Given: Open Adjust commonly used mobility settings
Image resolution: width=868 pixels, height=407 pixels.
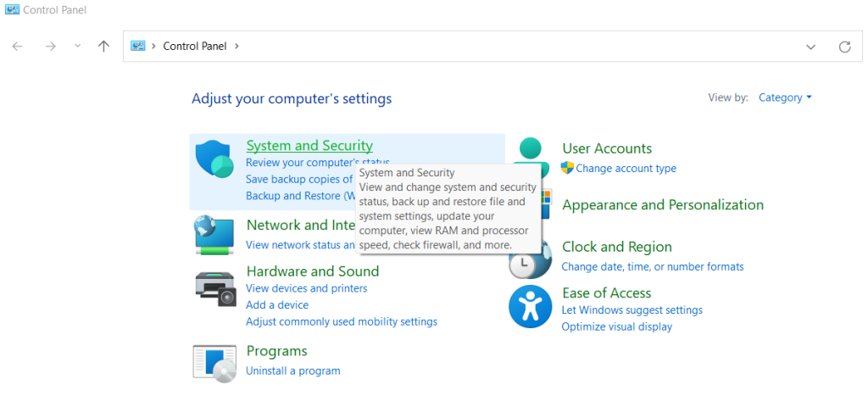Looking at the screenshot, I should tap(342, 321).
